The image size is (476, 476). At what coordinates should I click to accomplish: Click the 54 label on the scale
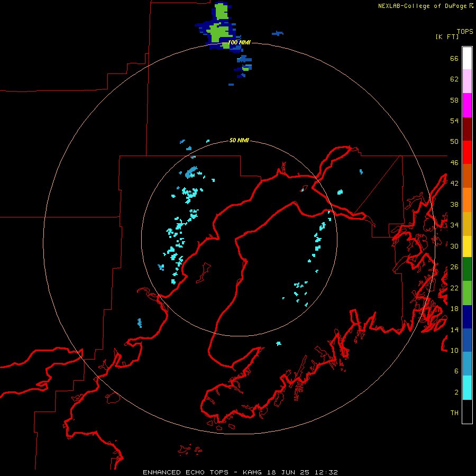click(454, 121)
